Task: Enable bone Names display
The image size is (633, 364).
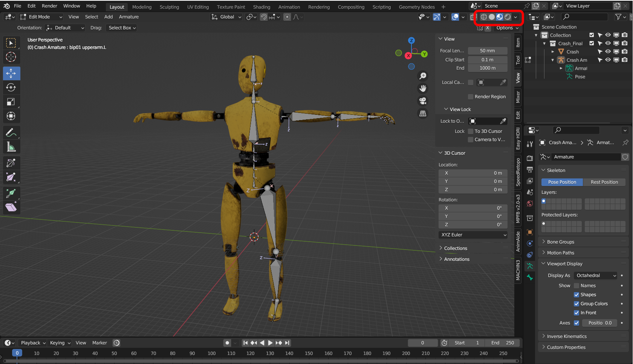Action: coord(576,286)
